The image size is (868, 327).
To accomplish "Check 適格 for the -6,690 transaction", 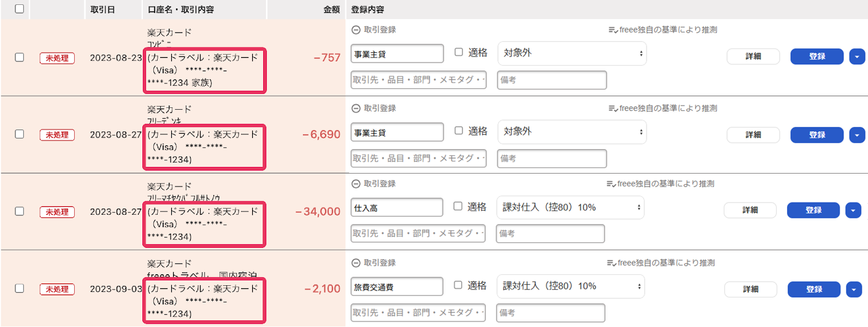I will pyautogui.click(x=459, y=131).
